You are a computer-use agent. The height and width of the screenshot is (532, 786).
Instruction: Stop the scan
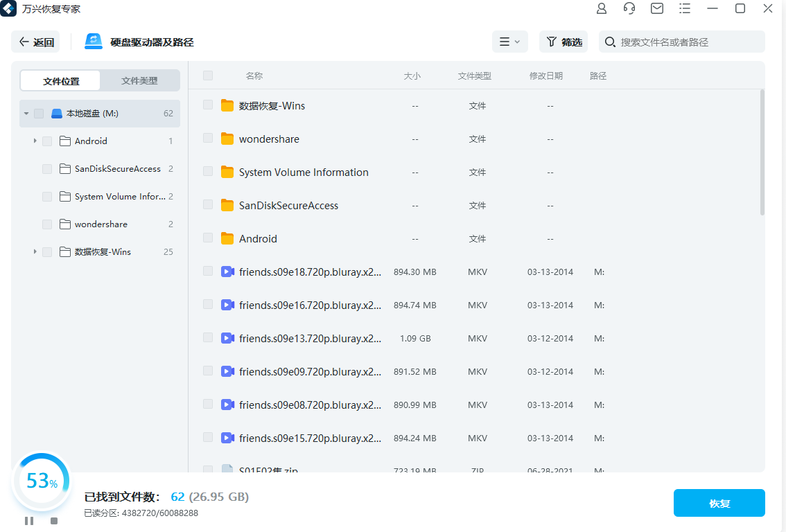pyautogui.click(x=54, y=521)
